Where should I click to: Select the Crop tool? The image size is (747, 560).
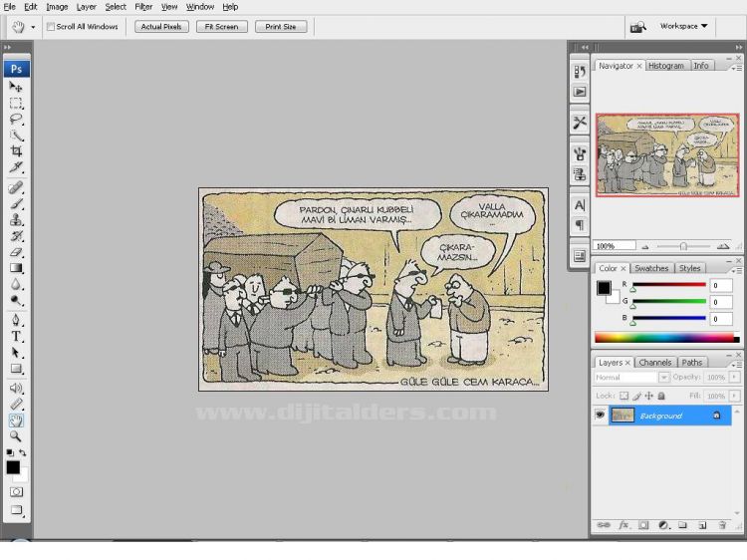pyautogui.click(x=16, y=151)
